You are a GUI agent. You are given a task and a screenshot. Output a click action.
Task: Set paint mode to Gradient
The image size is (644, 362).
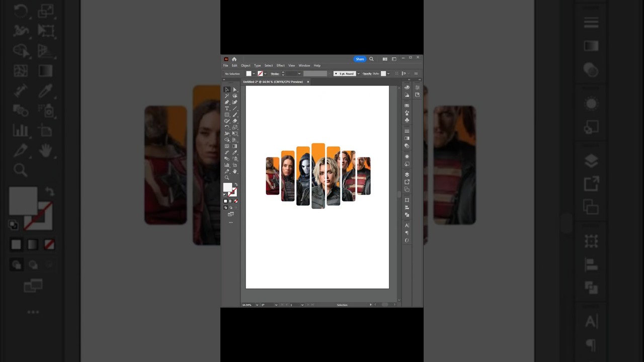(230, 201)
